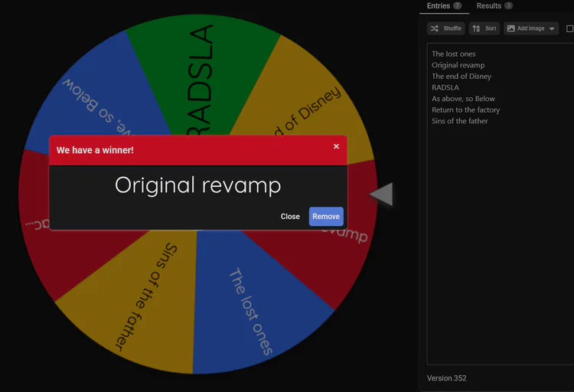Click the entry 'As above, so Below'
Image resolution: width=574 pixels, height=392 pixels.
(x=463, y=99)
